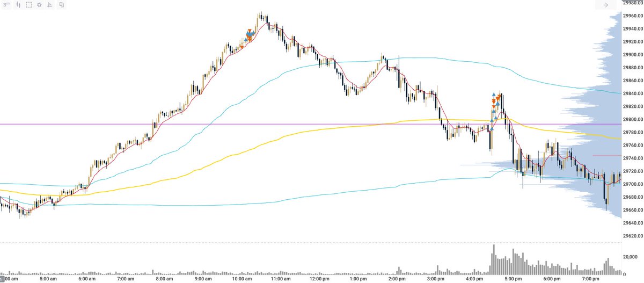Click the 1:00 pm time label
This screenshot has height=283, width=644.
click(x=358, y=279)
